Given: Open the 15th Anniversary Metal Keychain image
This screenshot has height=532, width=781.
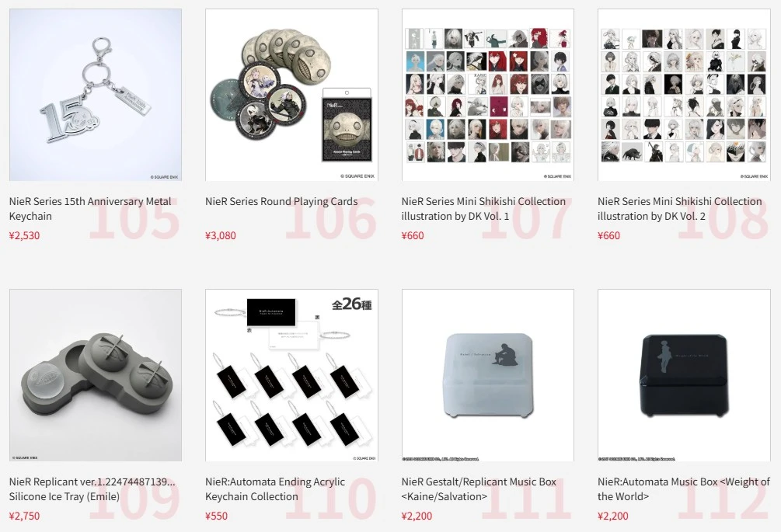Looking at the screenshot, I should click(x=96, y=95).
